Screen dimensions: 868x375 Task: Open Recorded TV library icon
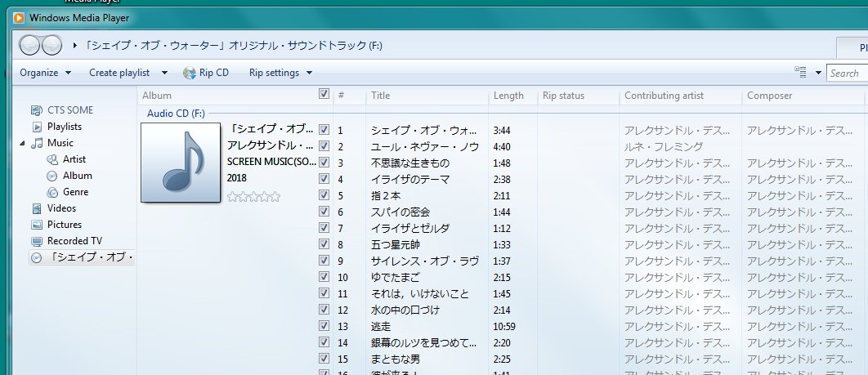(37, 241)
